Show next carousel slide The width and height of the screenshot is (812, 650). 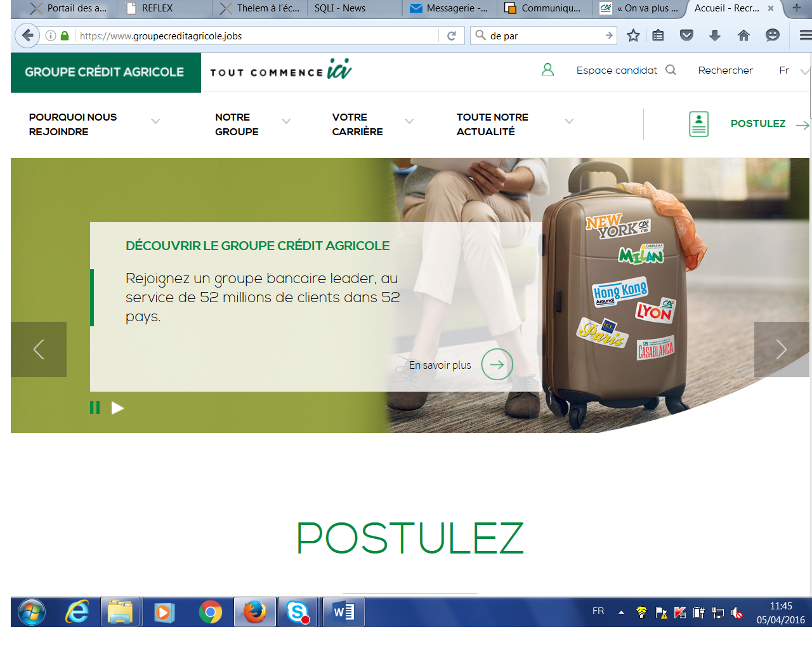click(x=782, y=349)
